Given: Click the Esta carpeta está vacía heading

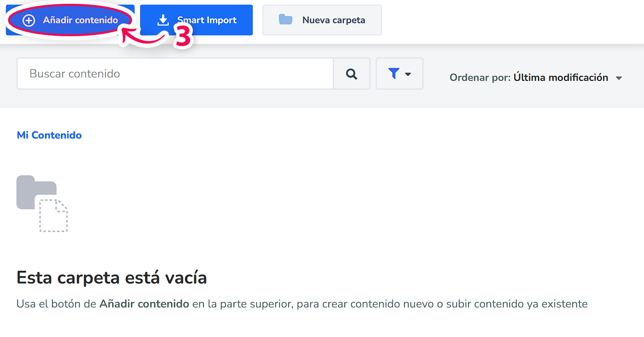Looking at the screenshot, I should [111, 277].
